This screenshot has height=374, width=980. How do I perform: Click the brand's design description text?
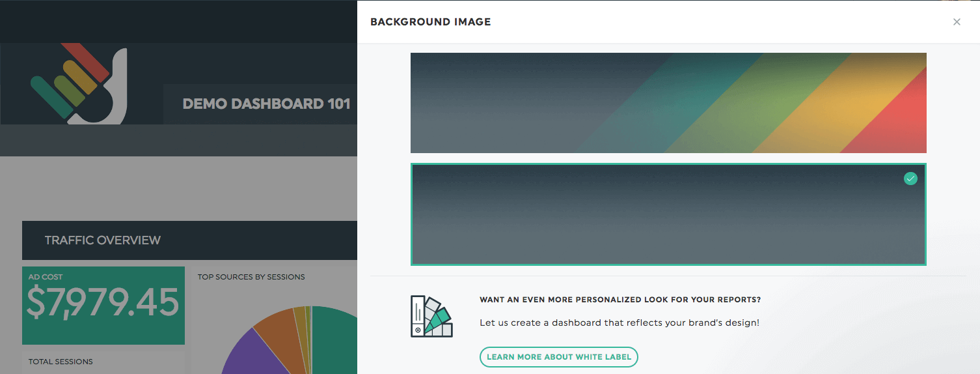619,323
